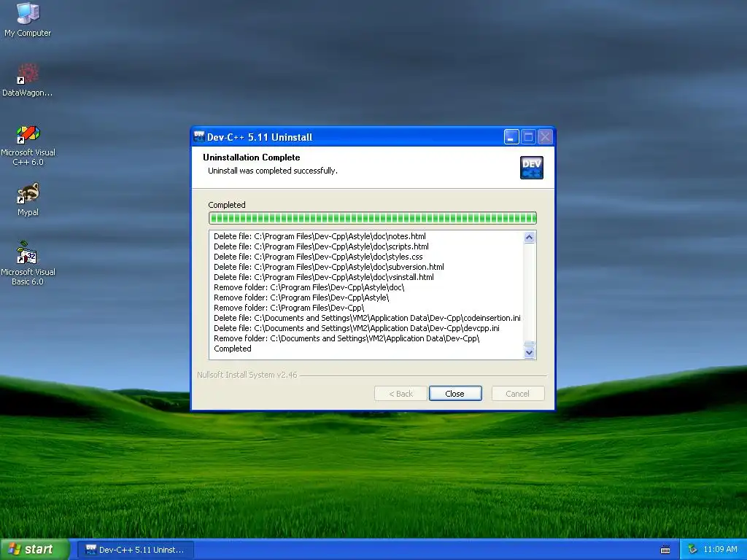
Task: Select log line deleting vsinstall.html
Action: pos(324,277)
